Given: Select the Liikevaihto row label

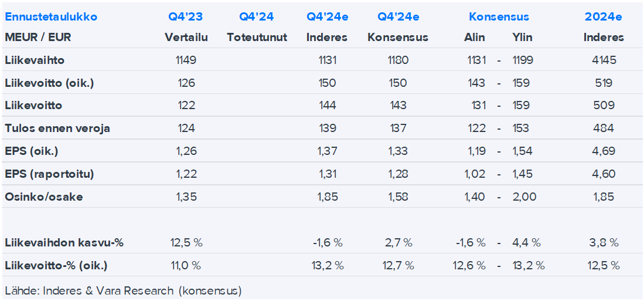Looking at the screenshot, I should (35, 60).
